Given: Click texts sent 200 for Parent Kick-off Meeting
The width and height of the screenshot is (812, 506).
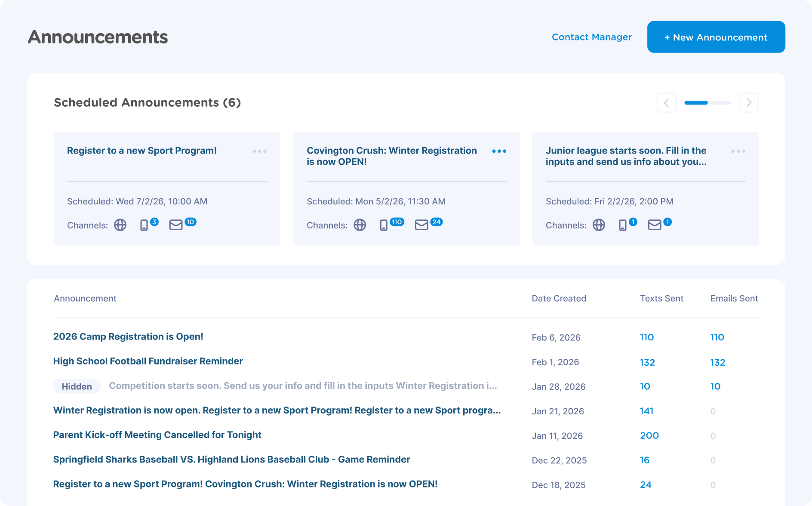Looking at the screenshot, I should (x=649, y=435).
